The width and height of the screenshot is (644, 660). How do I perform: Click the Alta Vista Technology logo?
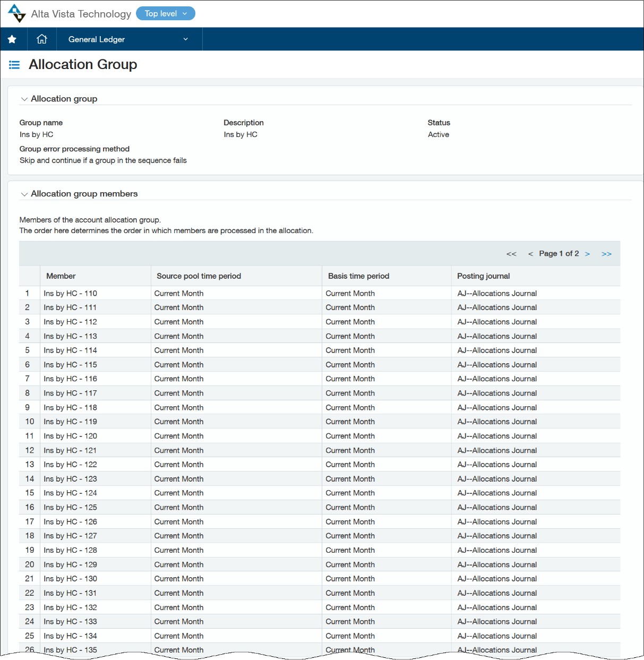click(x=17, y=13)
